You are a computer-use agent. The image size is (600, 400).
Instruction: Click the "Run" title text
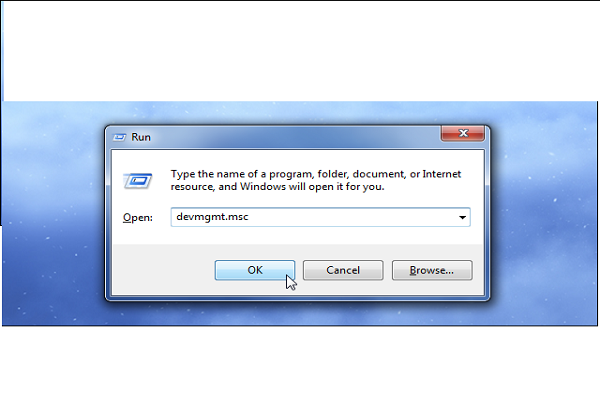coord(141,137)
